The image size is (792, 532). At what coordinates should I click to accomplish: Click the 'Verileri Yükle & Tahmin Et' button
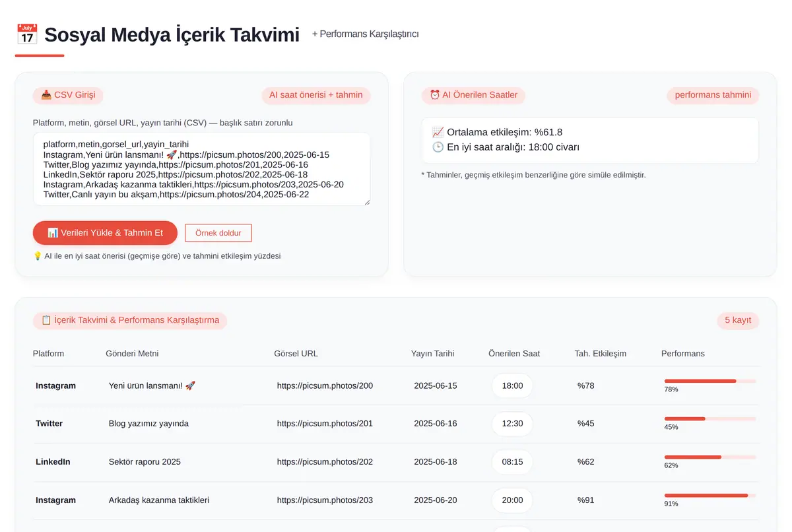[x=105, y=233]
